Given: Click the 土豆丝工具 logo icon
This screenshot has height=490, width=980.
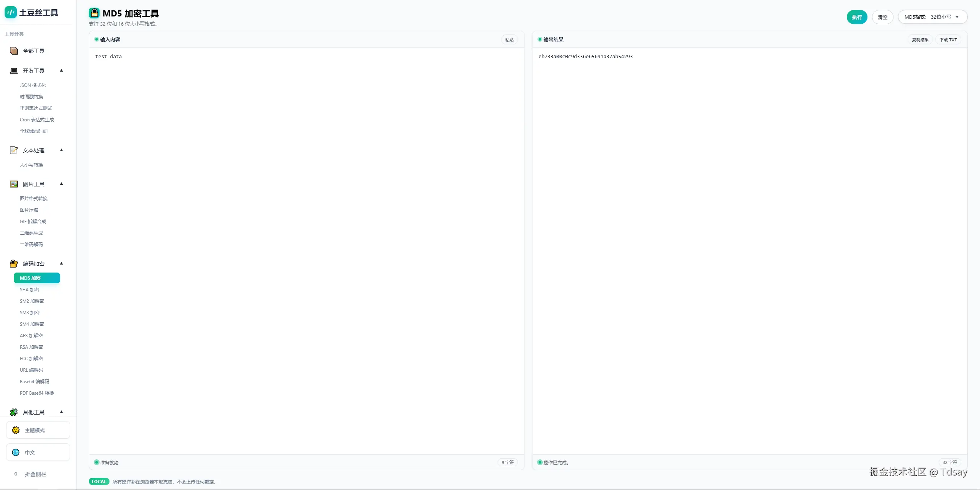Looking at the screenshot, I should click(x=11, y=12).
